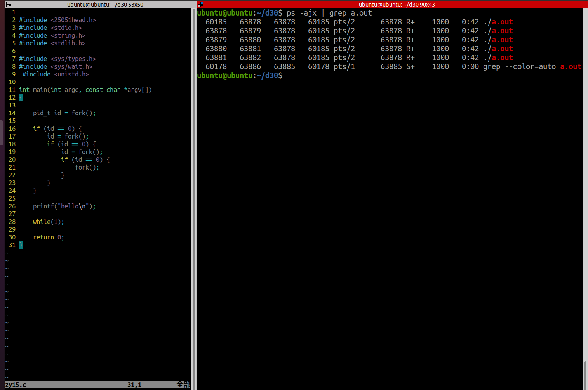The width and height of the screenshot is (588, 390).
Task: Click the #include <stdio.h> line in vim
Action: pyautogui.click(x=50, y=28)
